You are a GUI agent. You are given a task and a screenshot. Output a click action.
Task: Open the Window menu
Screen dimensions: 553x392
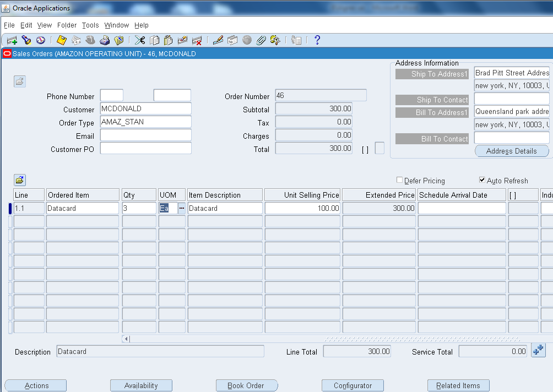tap(117, 25)
